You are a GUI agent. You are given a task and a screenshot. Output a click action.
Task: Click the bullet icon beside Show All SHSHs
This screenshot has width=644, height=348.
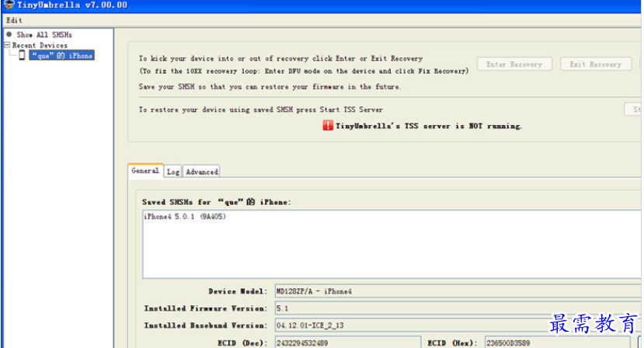coord(9,34)
